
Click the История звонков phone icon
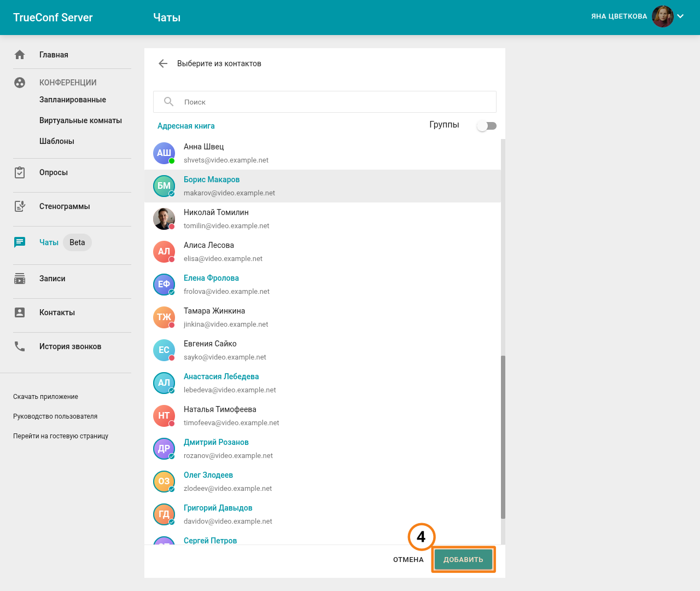click(x=20, y=346)
